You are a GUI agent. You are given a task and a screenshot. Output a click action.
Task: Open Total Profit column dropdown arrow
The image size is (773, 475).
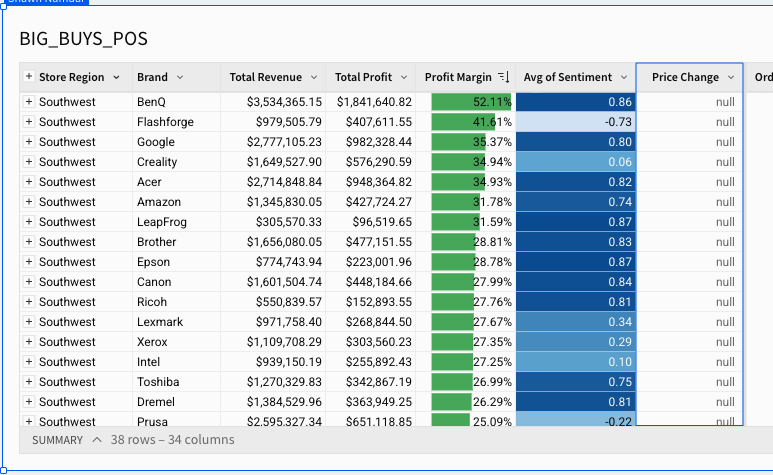pyautogui.click(x=404, y=77)
